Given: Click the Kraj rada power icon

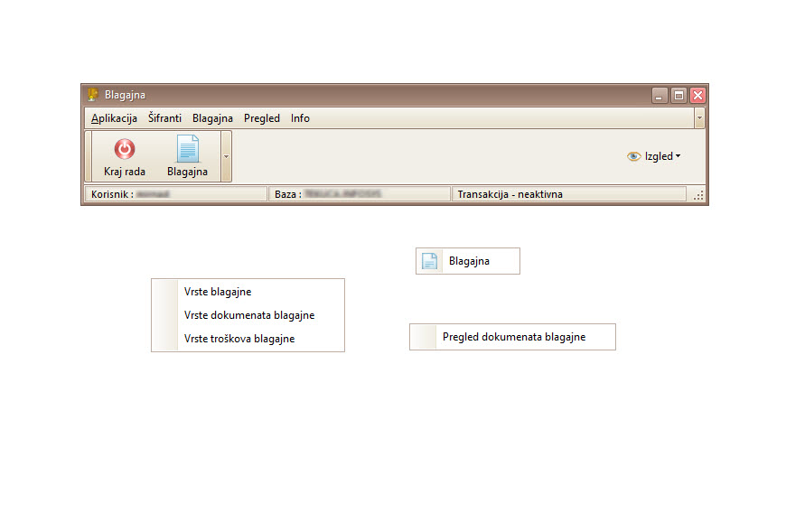Looking at the screenshot, I should click(125, 149).
